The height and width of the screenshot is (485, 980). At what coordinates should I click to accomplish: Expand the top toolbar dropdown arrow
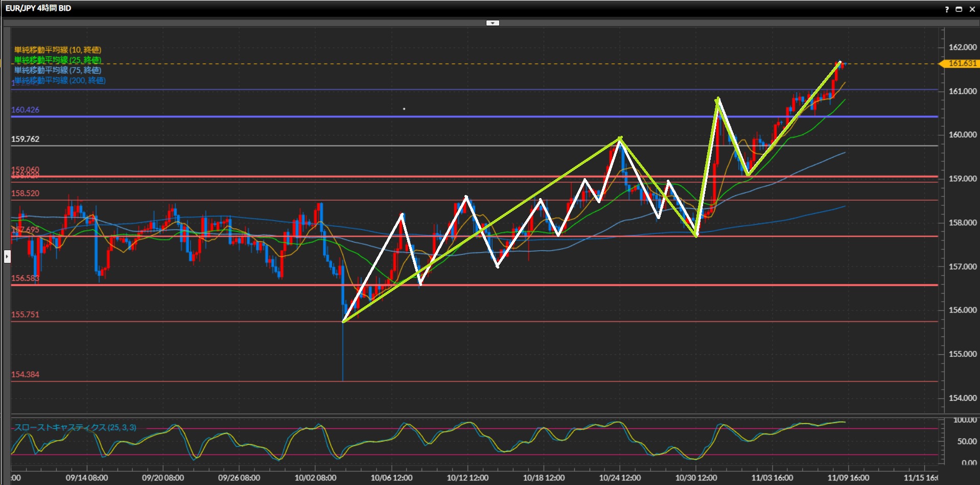coord(493,23)
